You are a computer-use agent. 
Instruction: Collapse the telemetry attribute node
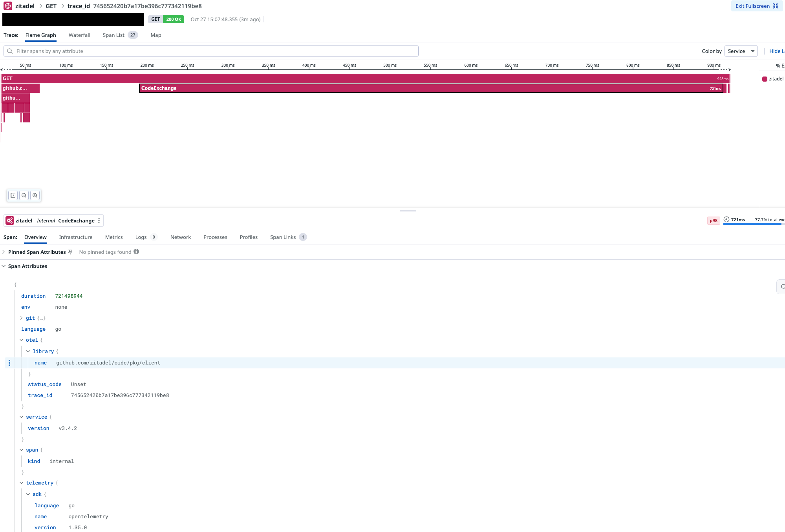[x=22, y=483]
